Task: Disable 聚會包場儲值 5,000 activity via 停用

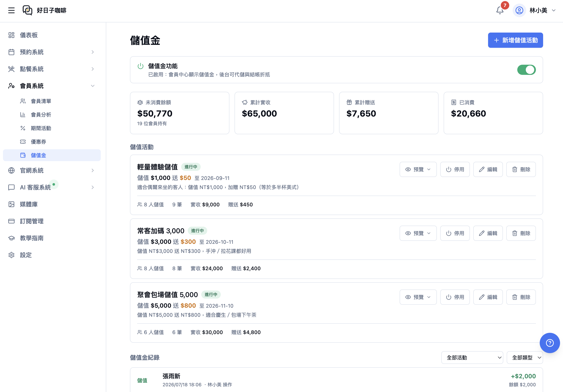Action: [x=455, y=297]
